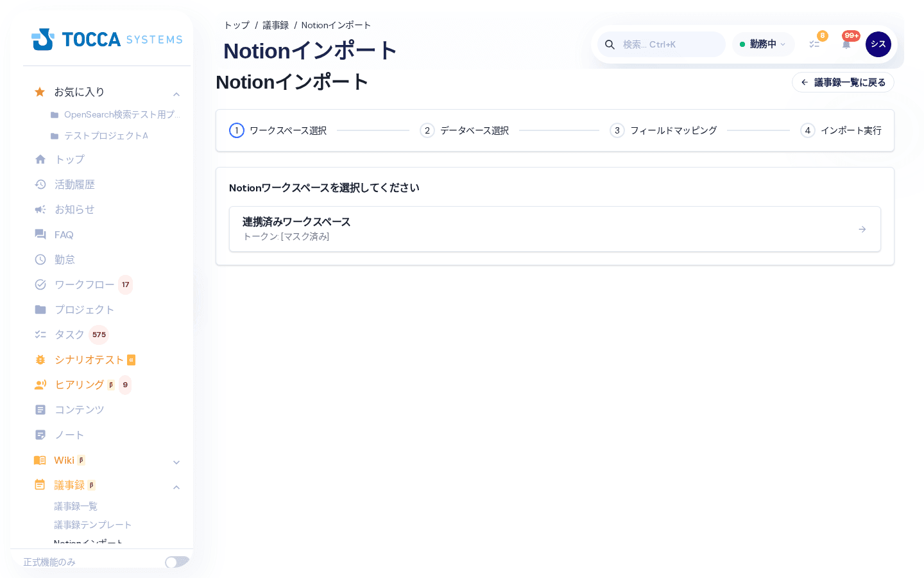Click トップ in the breadcrumb

237,25
